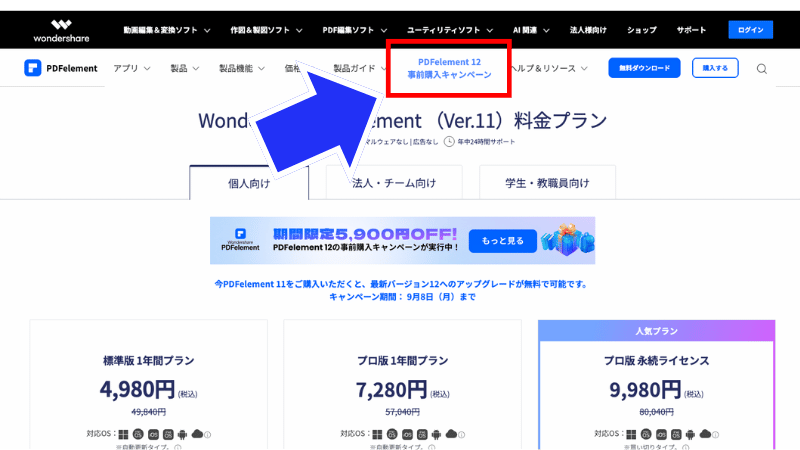
Task: Select 法人・チーム向け tab
Action: point(394,183)
